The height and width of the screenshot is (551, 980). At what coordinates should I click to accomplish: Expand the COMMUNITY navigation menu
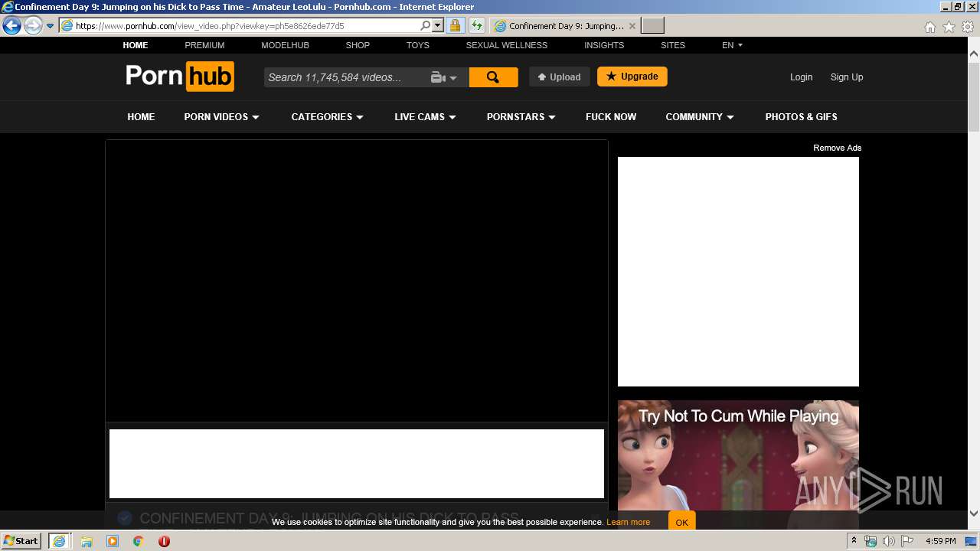pos(700,117)
